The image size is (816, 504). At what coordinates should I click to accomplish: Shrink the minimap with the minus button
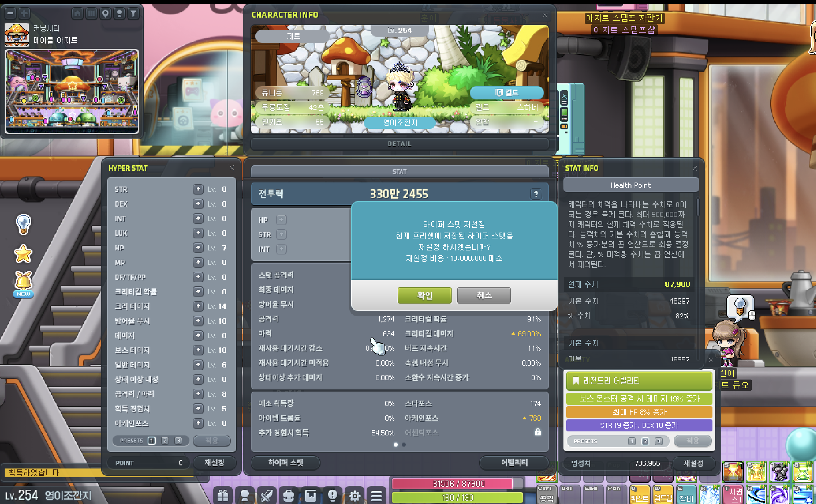(10, 14)
